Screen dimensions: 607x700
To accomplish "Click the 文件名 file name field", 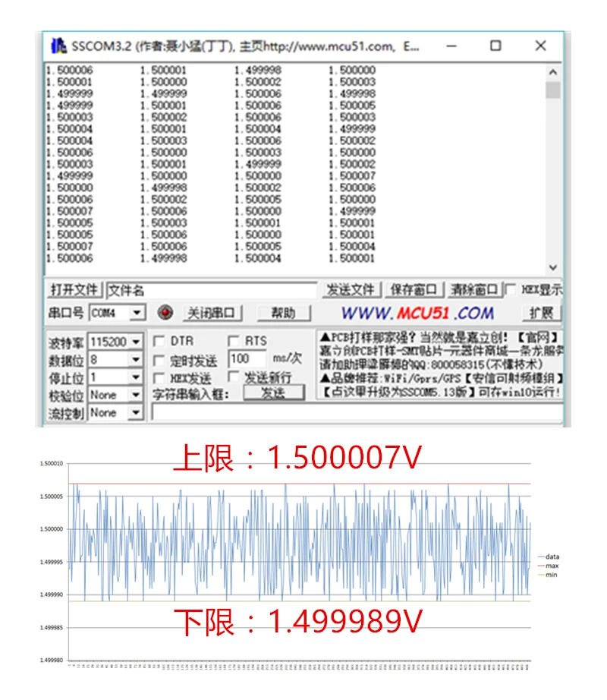I will pyautogui.click(x=212, y=290).
